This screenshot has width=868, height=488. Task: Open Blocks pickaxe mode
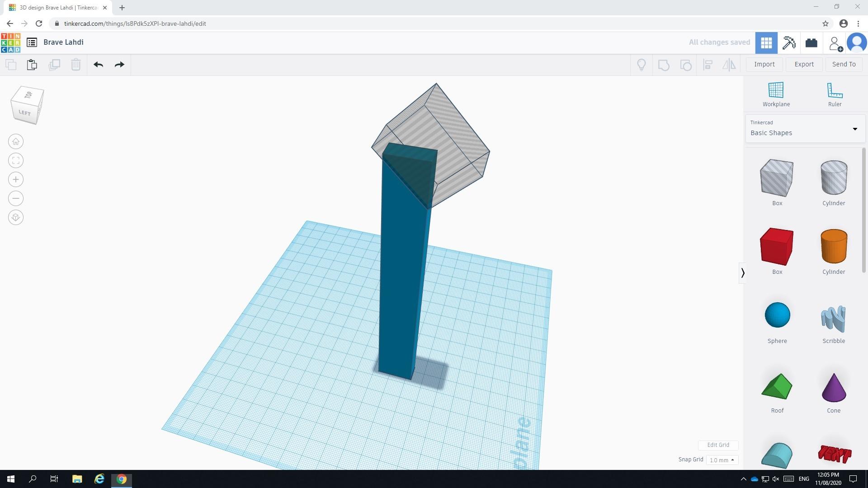point(788,42)
